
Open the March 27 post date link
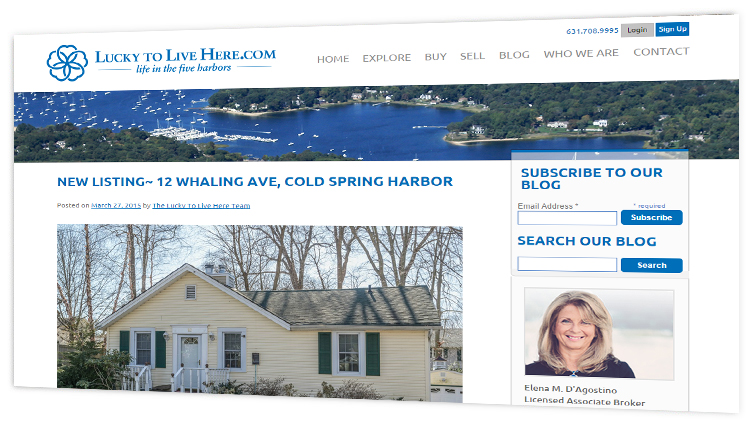coord(116,205)
